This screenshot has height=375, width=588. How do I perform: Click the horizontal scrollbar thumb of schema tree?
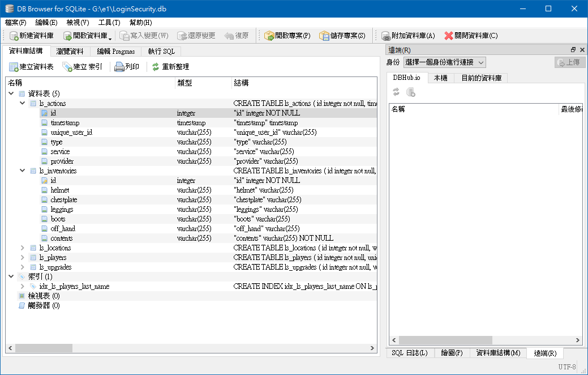click(x=44, y=348)
